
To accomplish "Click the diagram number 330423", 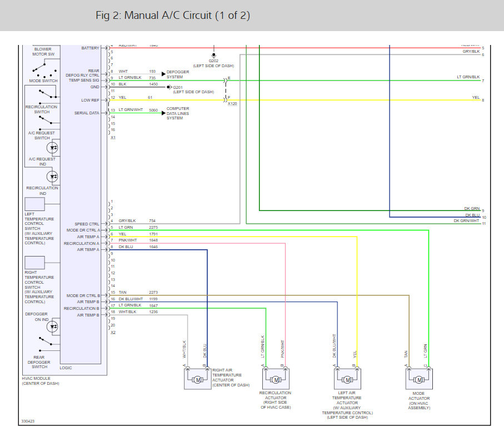I will [x=28, y=421].
